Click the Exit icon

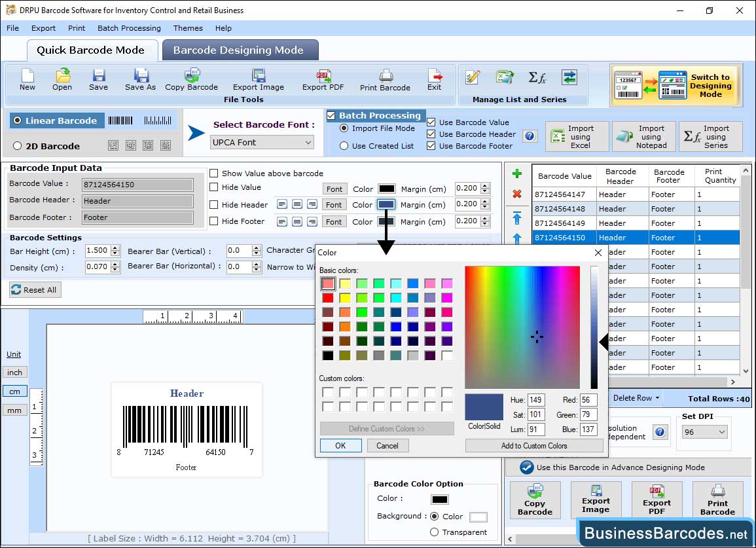[435, 79]
